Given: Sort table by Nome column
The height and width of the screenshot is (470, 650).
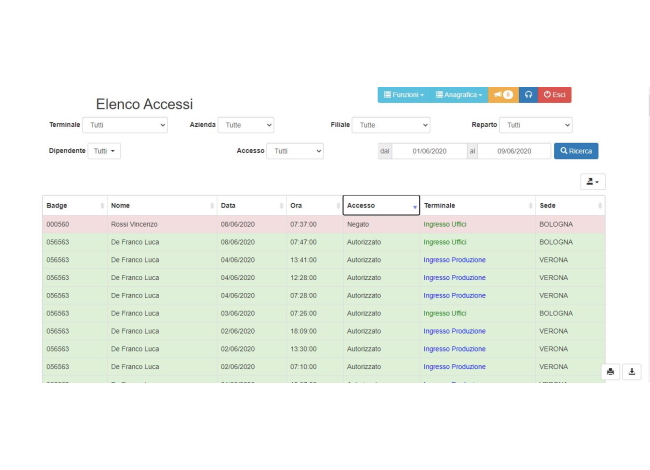Looking at the screenshot, I should [x=162, y=206].
